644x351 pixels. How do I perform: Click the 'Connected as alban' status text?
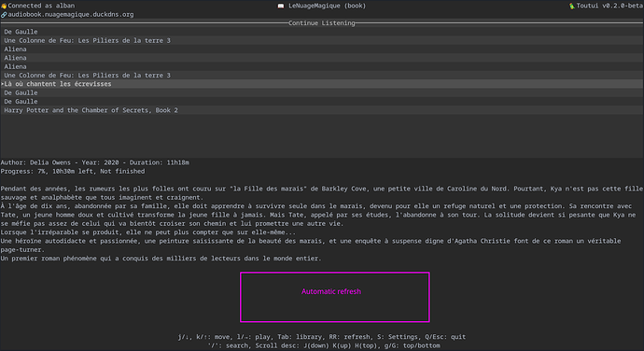pos(41,6)
